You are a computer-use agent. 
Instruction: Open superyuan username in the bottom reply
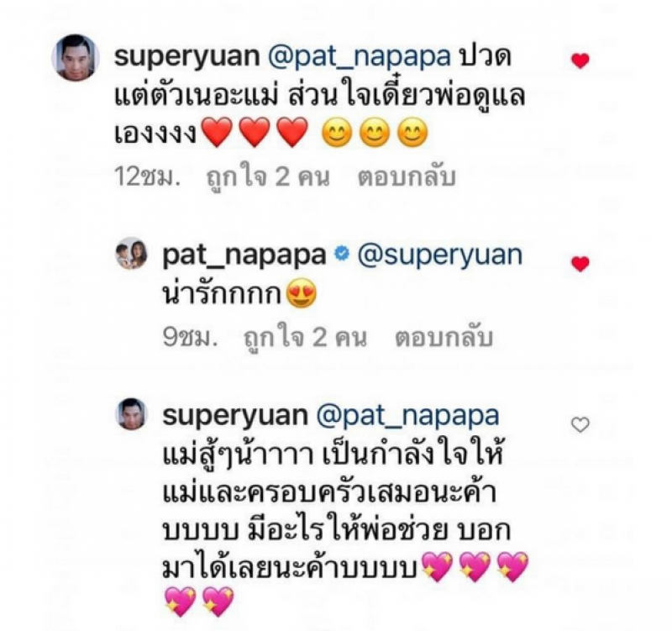(235, 416)
